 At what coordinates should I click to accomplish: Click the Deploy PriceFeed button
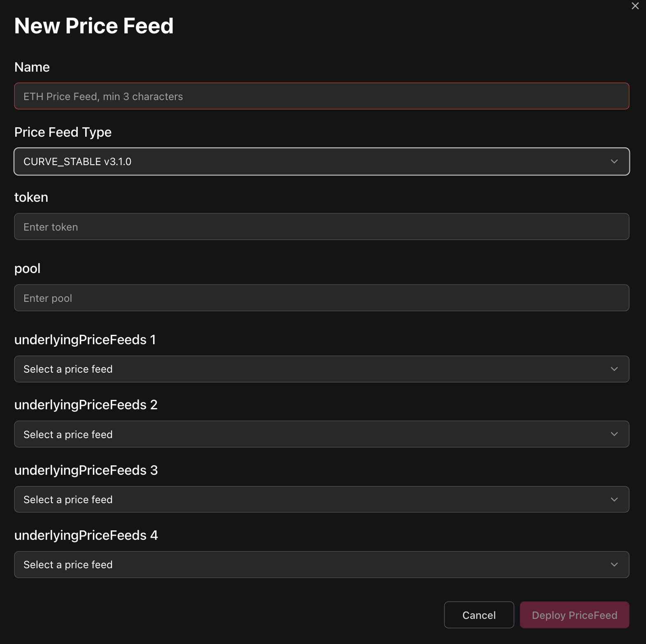tap(574, 615)
